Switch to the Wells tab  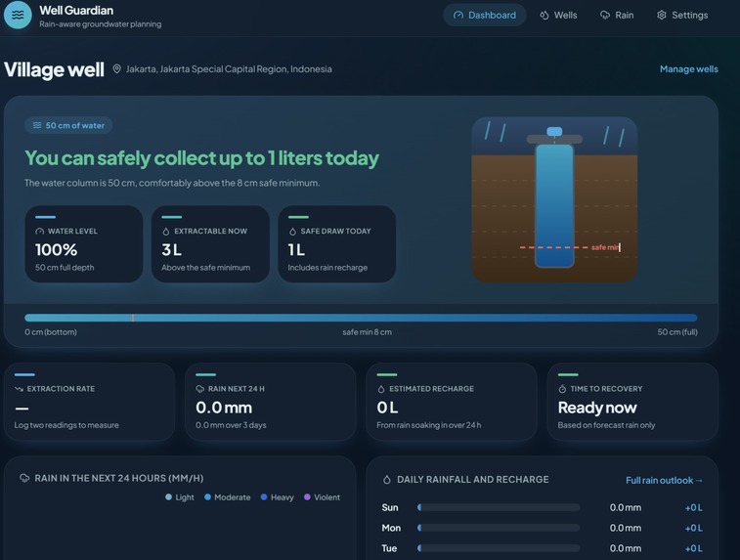point(558,15)
